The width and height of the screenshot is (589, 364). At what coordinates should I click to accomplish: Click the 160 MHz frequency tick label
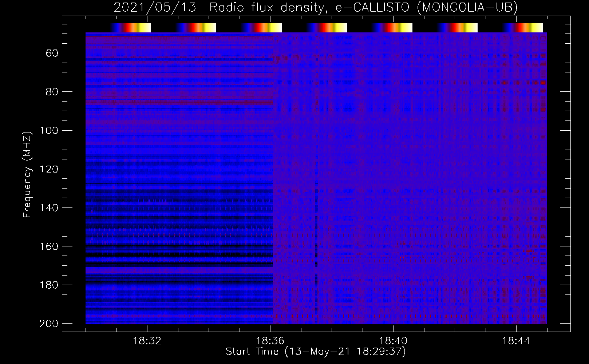pos(49,246)
